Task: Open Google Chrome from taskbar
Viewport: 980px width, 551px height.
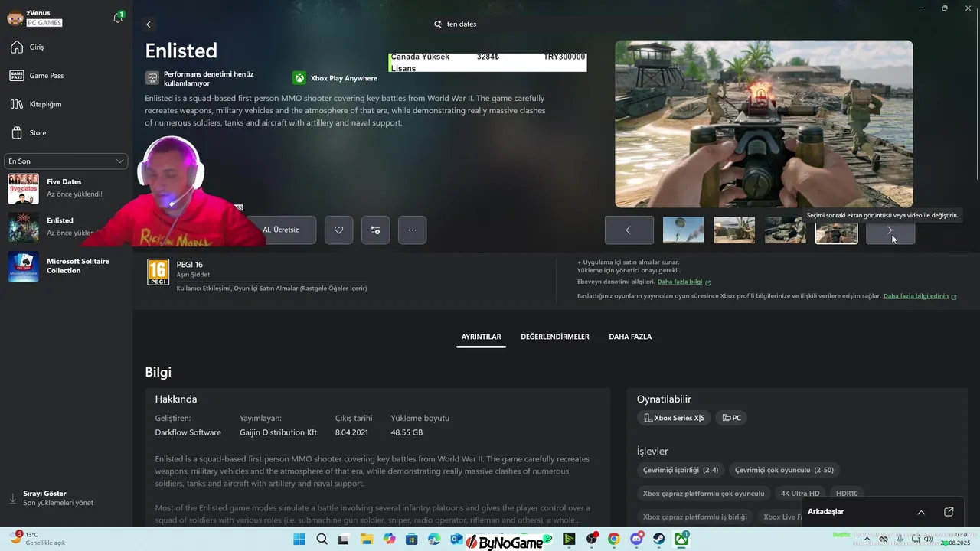Action: tap(614, 540)
